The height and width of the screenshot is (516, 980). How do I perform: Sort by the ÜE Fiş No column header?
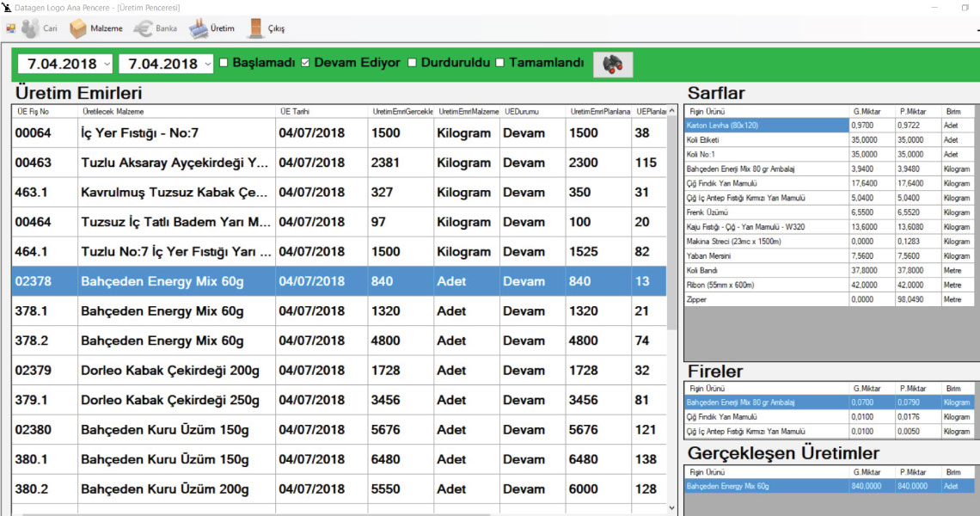point(45,111)
